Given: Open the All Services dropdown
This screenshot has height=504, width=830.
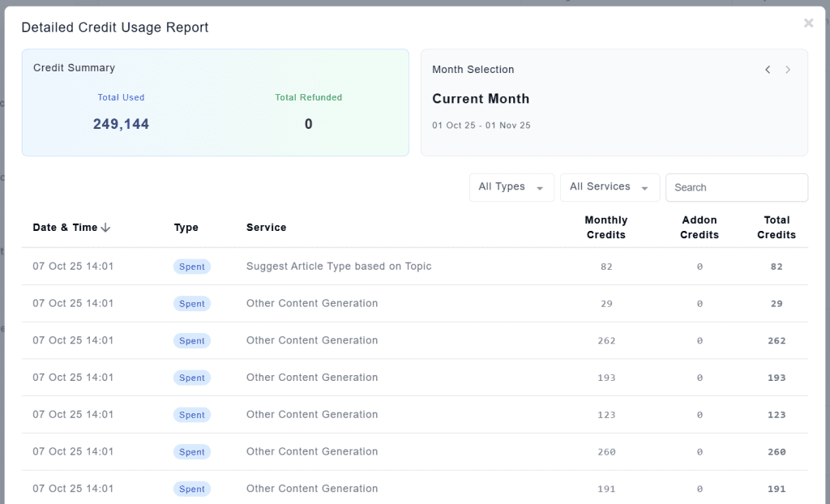Looking at the screenshot, I should (610, 187).
